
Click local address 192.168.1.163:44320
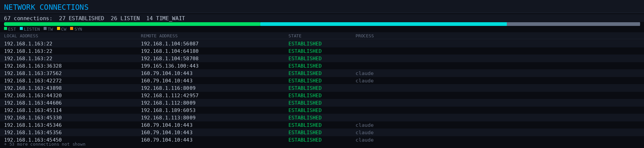pos(33,96)
